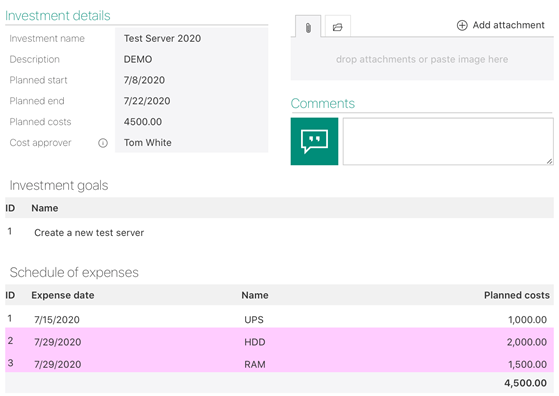Viewport: 559px width, 396px height.
Task: Click the Investment name field label
Action: pyautogui.click(x=47, y=38)
